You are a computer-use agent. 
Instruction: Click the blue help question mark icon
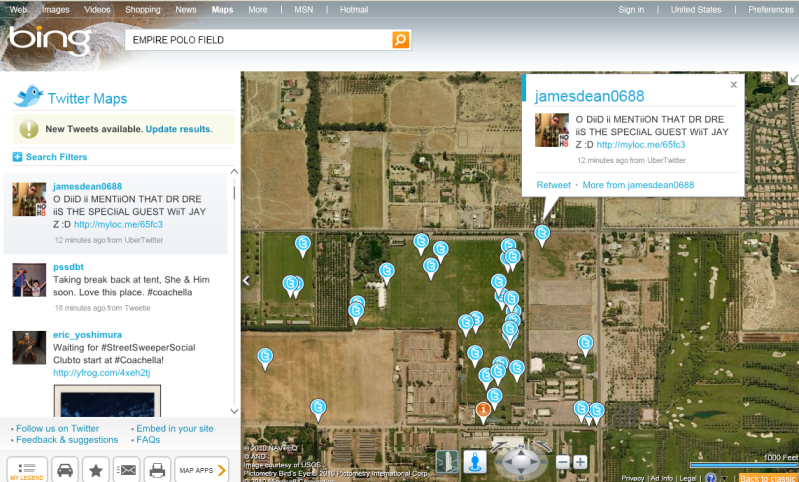[x=711, y=477]
